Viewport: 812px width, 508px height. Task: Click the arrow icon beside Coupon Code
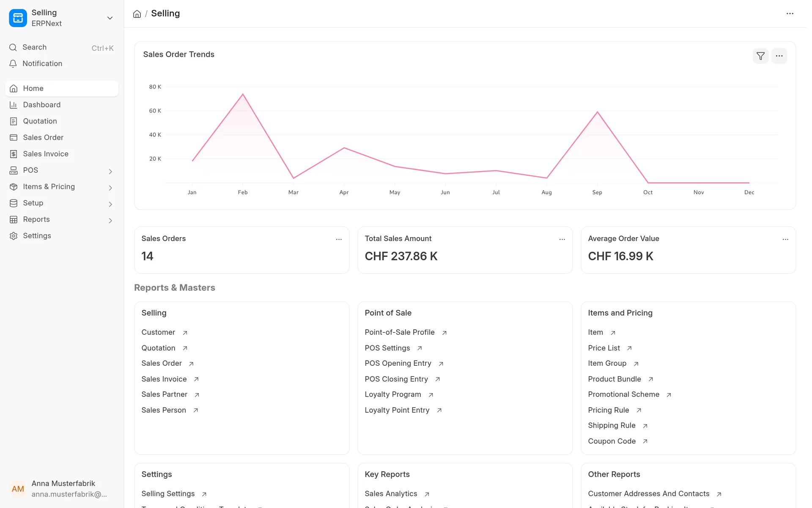(645, 442)
